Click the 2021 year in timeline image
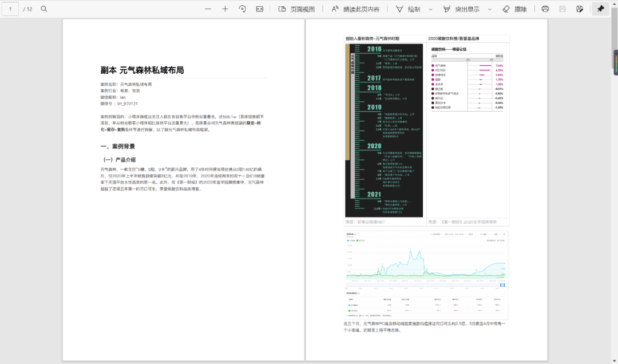 click(x=374, y=195)
